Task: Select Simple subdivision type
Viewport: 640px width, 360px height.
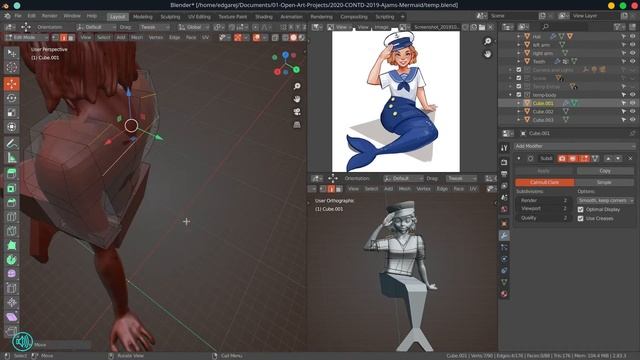Action: [x=604, y=182]
